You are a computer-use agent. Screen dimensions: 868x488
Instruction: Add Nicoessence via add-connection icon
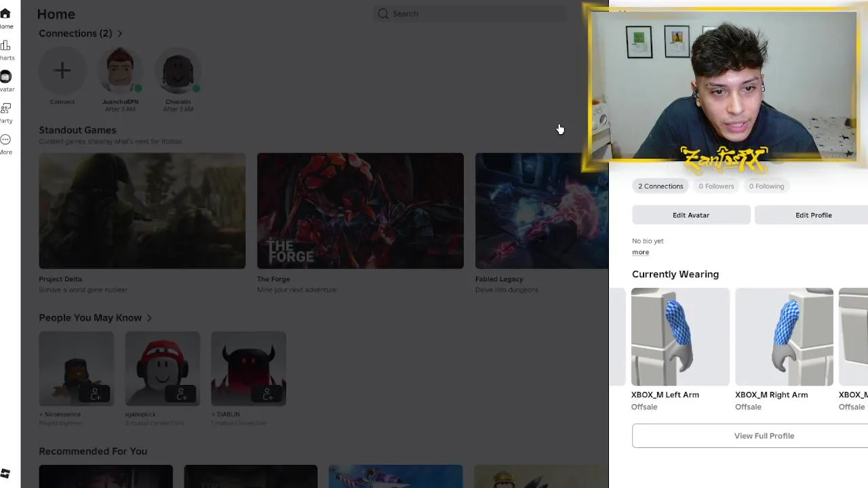(95, 393)
